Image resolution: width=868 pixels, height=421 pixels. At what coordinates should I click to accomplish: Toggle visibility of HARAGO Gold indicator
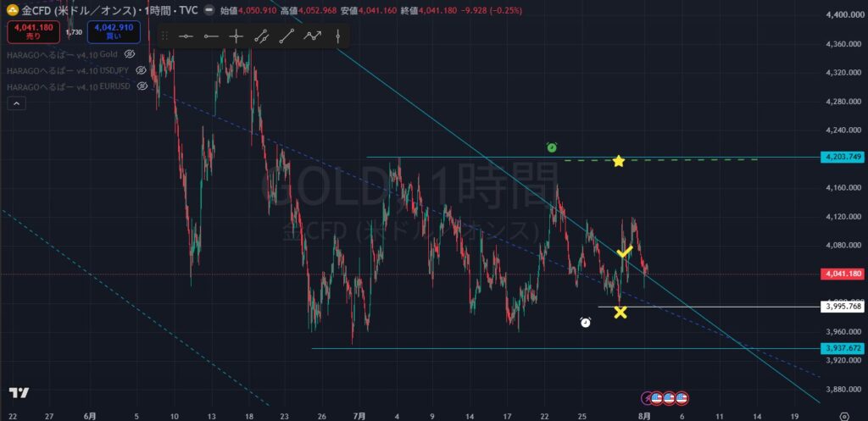[130, 54]
